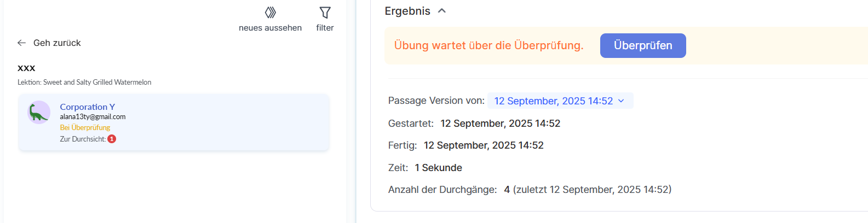Open the Passage Version date dropdown

point(553,101)
